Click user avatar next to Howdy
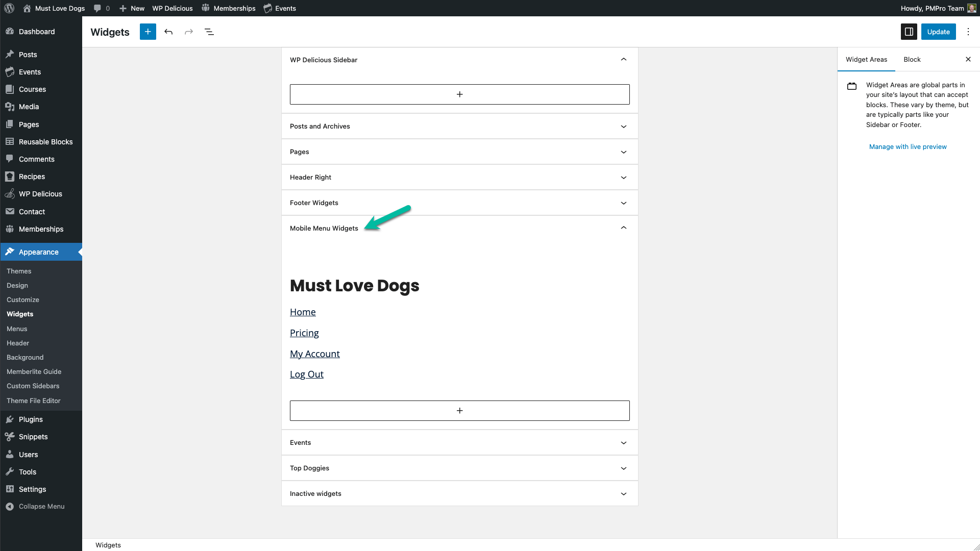This screenshot has width=980, height=551. tap(972, 8)
